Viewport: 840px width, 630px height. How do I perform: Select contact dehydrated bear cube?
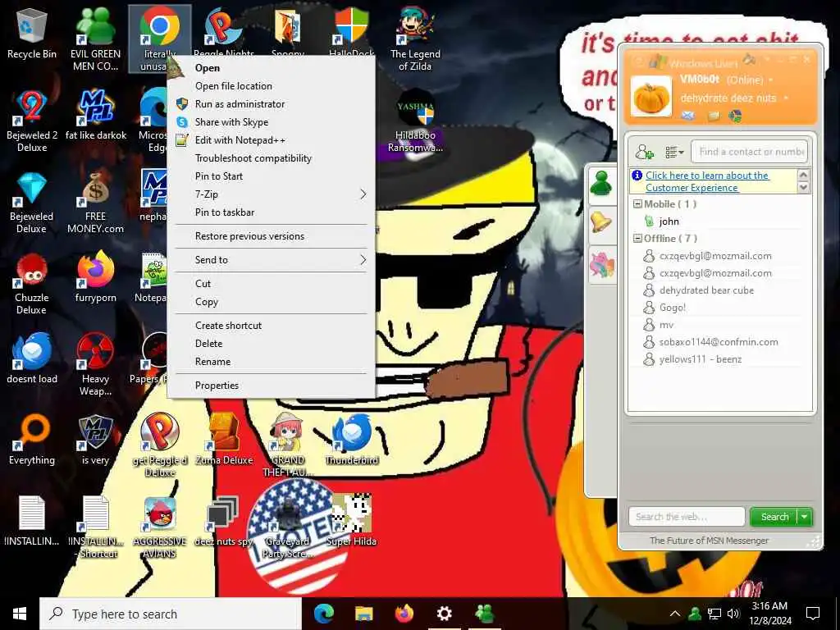(706, 290)
